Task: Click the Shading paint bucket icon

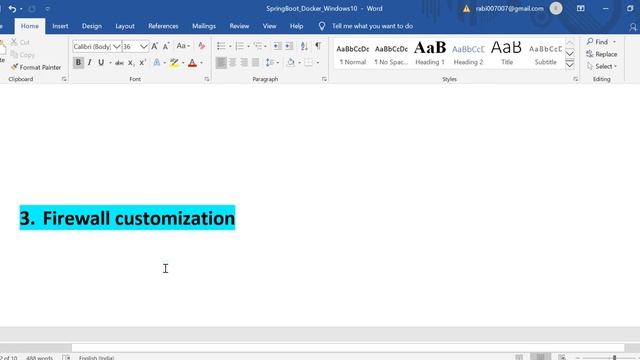Action: point(291,62)
